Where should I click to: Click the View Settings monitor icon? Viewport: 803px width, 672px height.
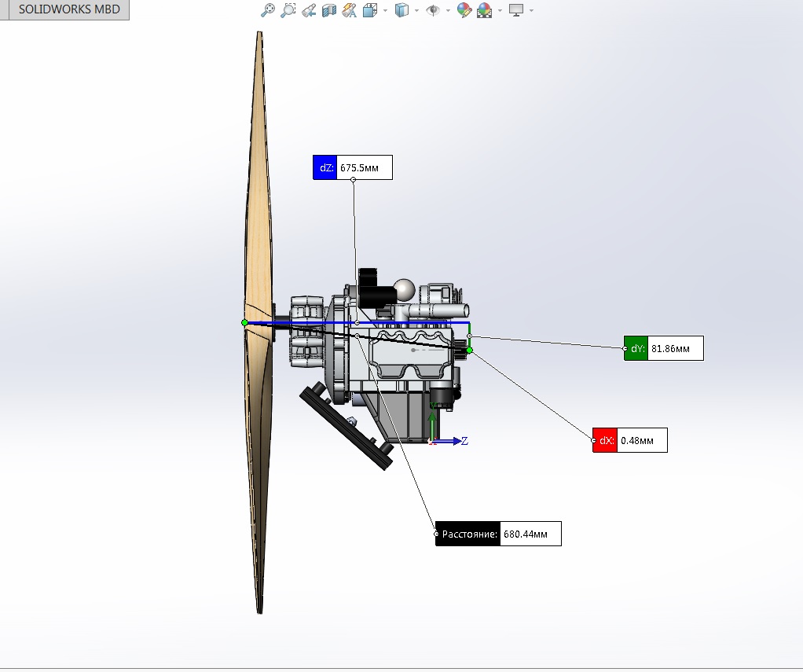click(x=516, y=10)
